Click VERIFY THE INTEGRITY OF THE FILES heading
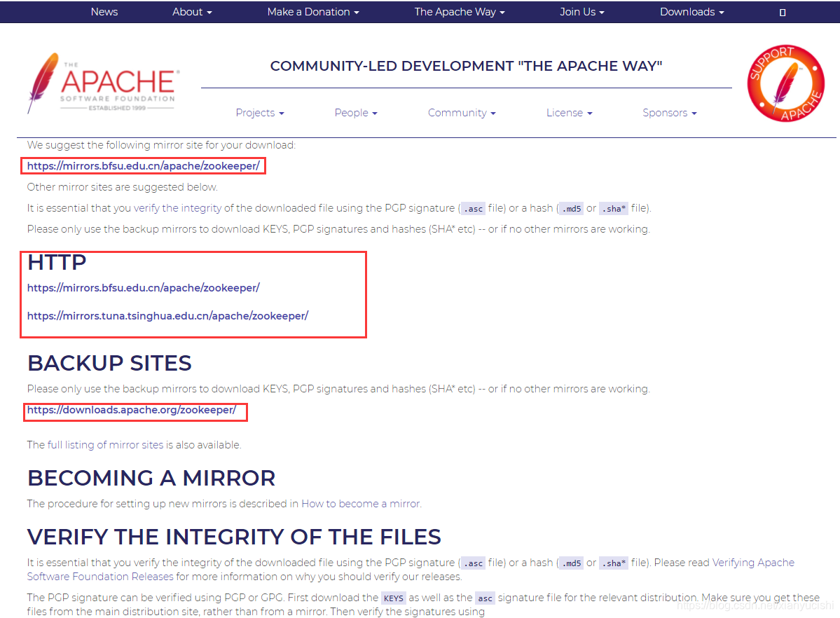This screenshot has width=840, height=618. click(234, 537)
